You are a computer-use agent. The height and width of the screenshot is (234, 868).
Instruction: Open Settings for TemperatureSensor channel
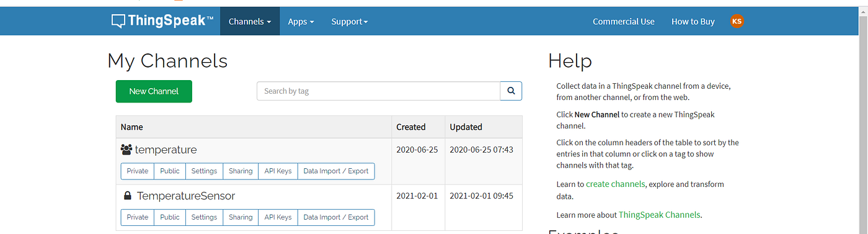click(x=204, y=217)
